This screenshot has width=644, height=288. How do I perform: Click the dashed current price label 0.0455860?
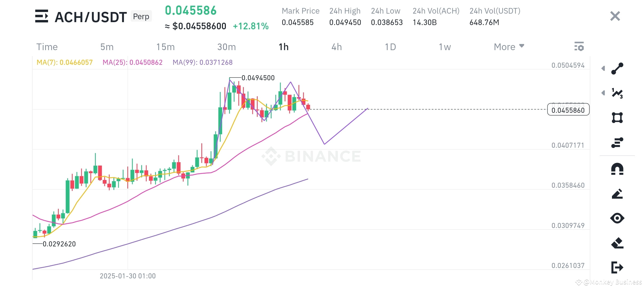pos(568,110)
